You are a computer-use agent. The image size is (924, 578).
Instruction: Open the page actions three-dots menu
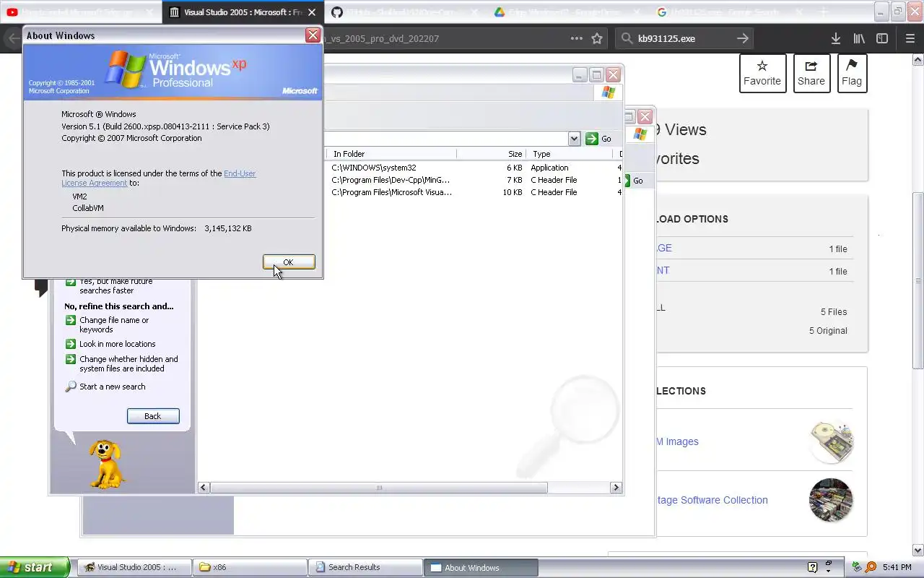[576, 38]
